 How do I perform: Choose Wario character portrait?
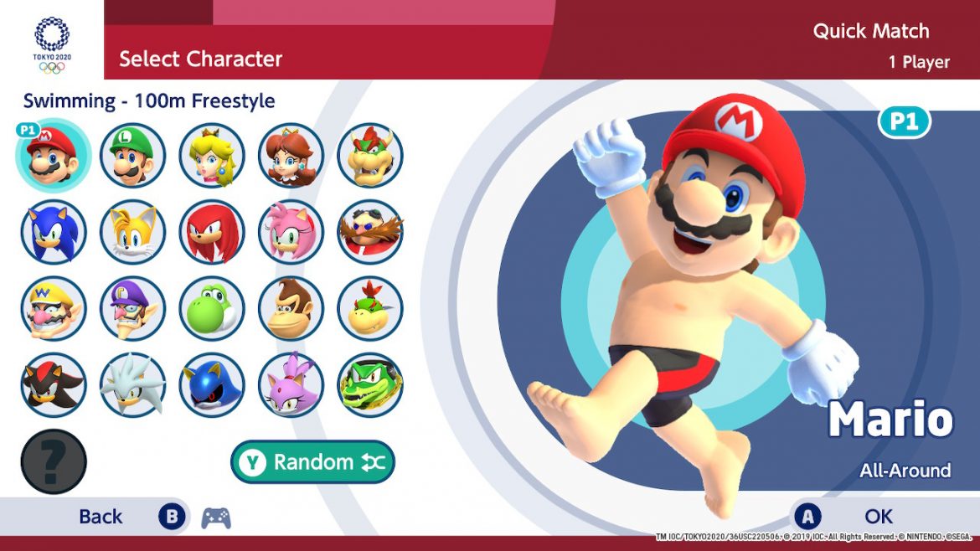(x=53, y=309)
